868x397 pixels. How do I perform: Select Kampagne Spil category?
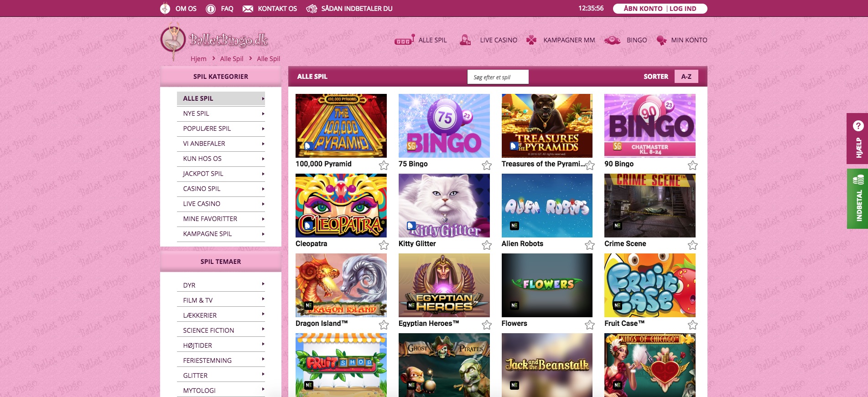pos(221,234)
